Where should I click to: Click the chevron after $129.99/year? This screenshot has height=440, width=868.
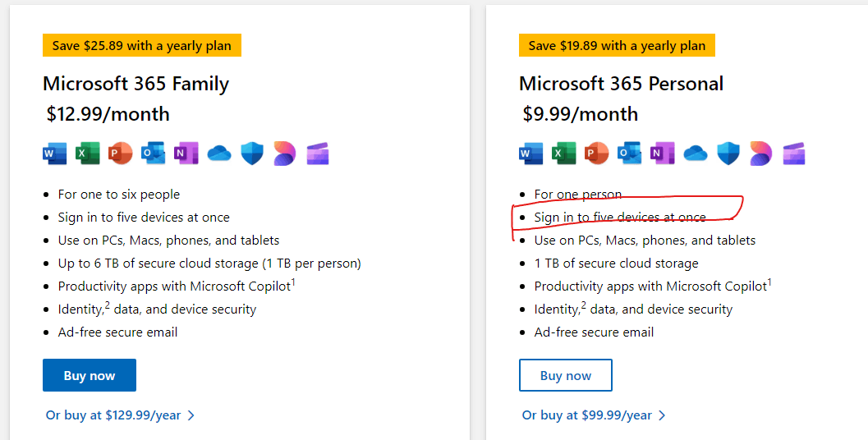[191, 415]
